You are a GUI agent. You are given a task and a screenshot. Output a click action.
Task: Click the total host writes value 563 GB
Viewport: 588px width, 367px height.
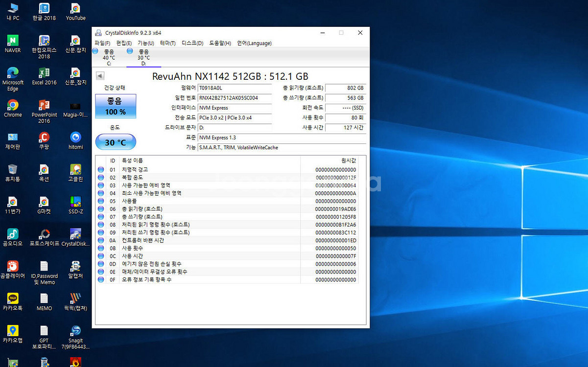pyautogui.click(x=346, y=98)
